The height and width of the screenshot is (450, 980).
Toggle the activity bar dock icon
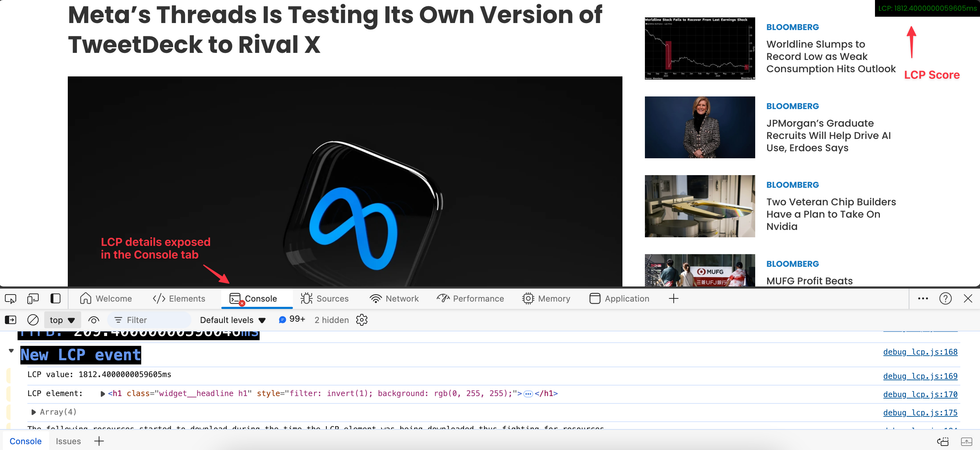(x=56, y=299)
